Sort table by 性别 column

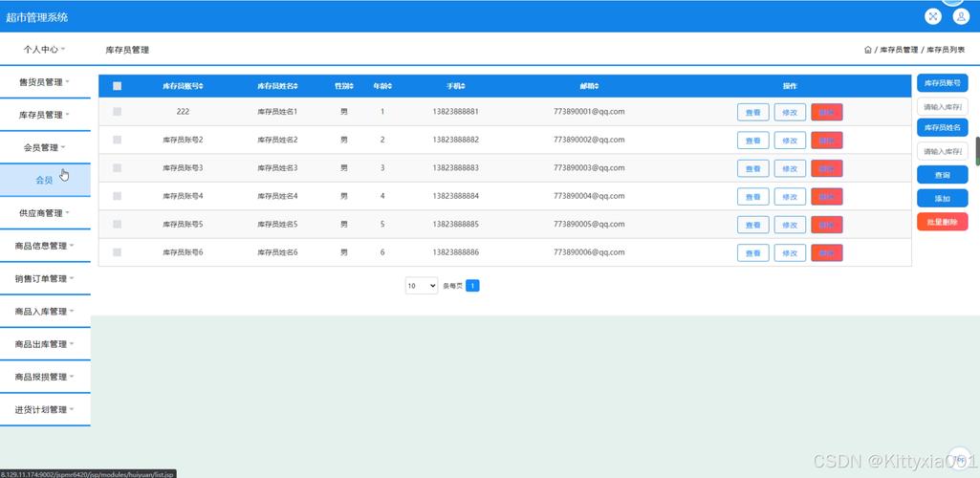click(x=344, y=86)
